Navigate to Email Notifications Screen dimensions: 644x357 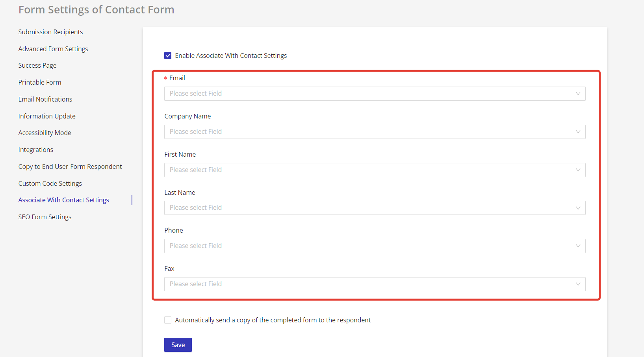[45, 99]
